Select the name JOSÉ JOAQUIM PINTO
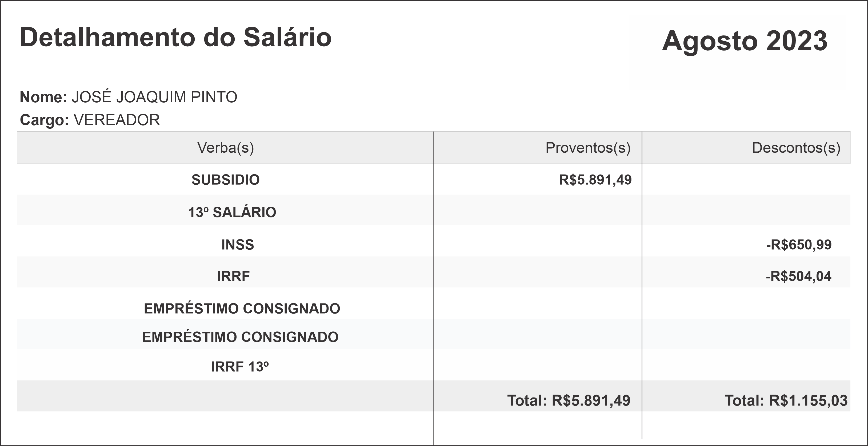The image size is (868, 446). tap(154, 97)
